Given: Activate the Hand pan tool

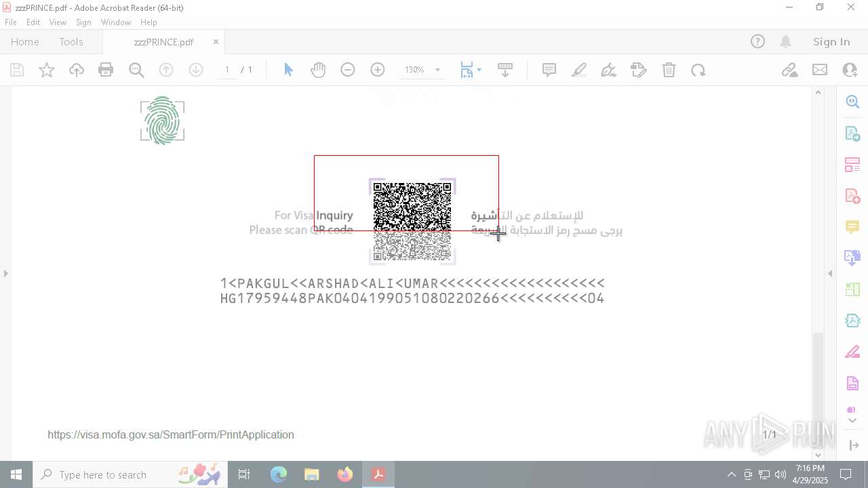Looking at the screenshot, I should click(x=318, y=70).
